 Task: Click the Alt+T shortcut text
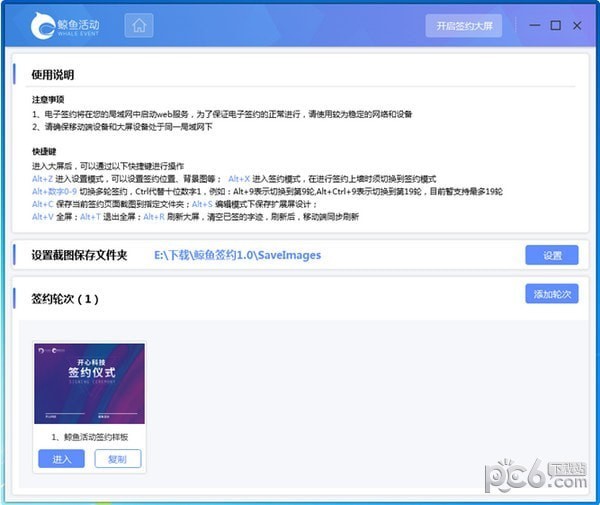click(91, 217)
